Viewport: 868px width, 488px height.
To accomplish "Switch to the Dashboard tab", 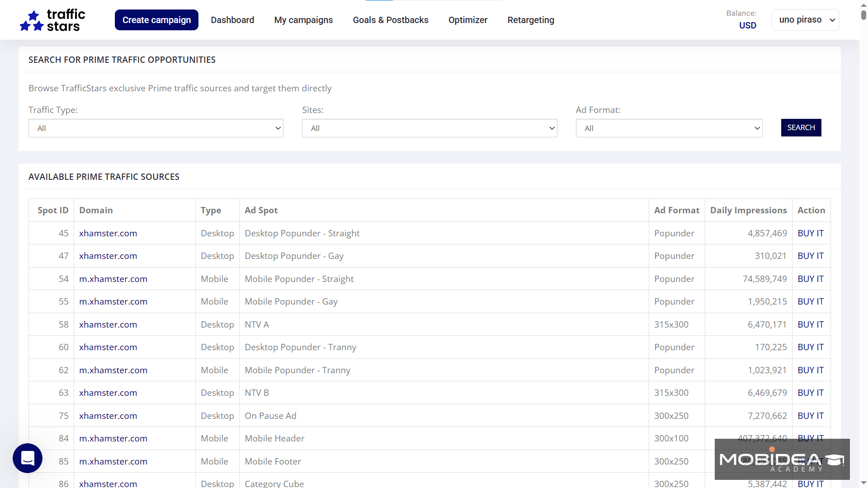I will coord(232,20).
